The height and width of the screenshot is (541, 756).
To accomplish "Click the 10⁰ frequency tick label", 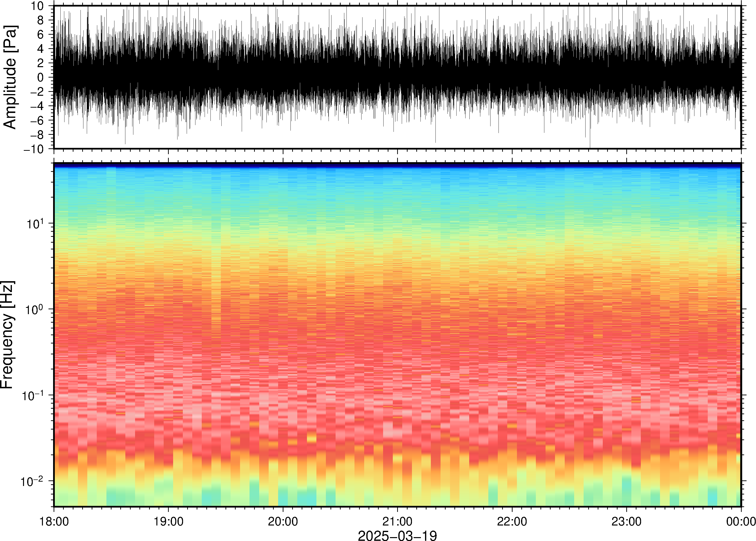I will coord(34,309).
